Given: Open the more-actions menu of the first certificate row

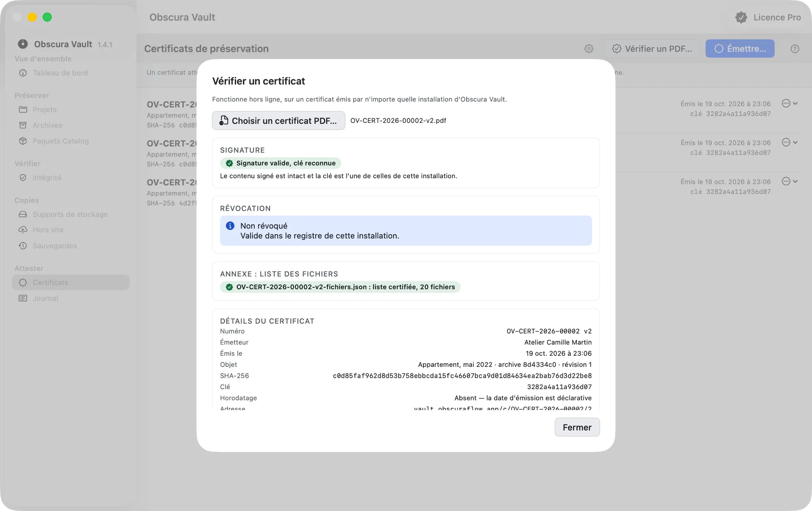Looking at the screenshot, I should (x=790, y=104).
